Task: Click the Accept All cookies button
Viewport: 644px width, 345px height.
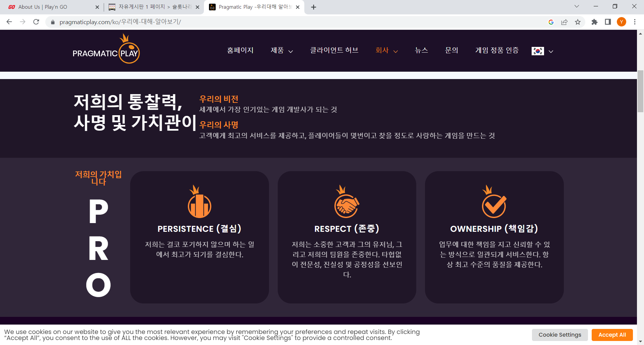Action: coord(612,335)
